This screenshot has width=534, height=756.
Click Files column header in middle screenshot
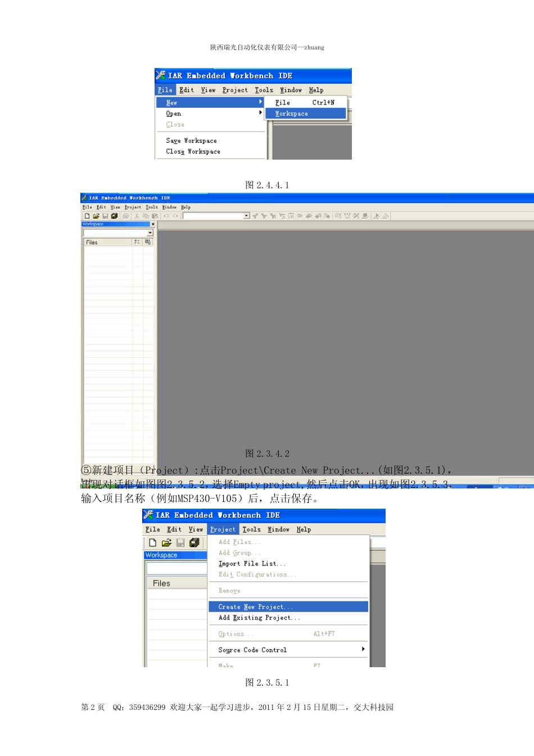pos(108,242)
